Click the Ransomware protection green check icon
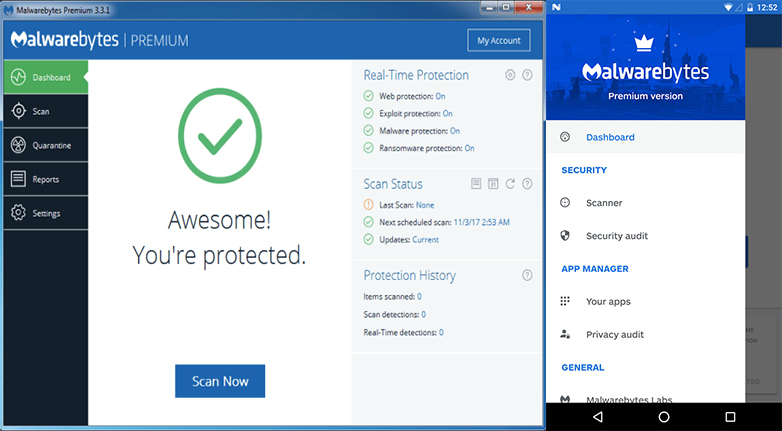 369,148
